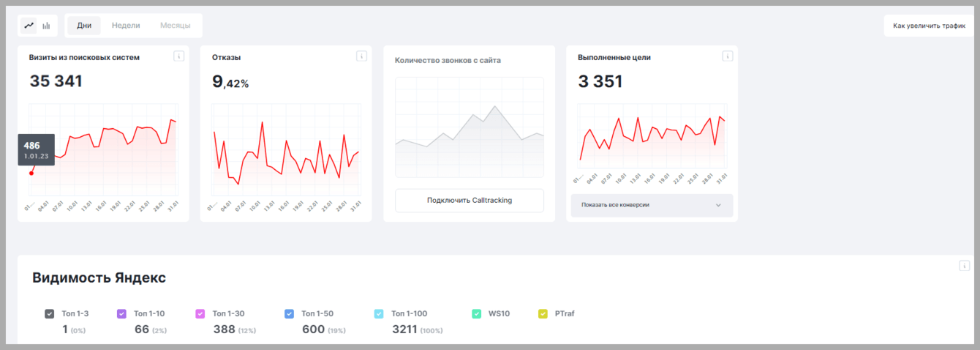The height and width of the screenshot is (350, 980).
Task: Toggle the Топ 1-50 checkbox
Action: [x=289, y=313]
